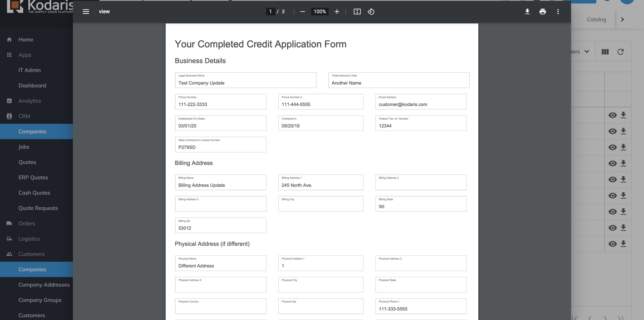Click the Physical Phone 1 field

[x=421, y=306]
